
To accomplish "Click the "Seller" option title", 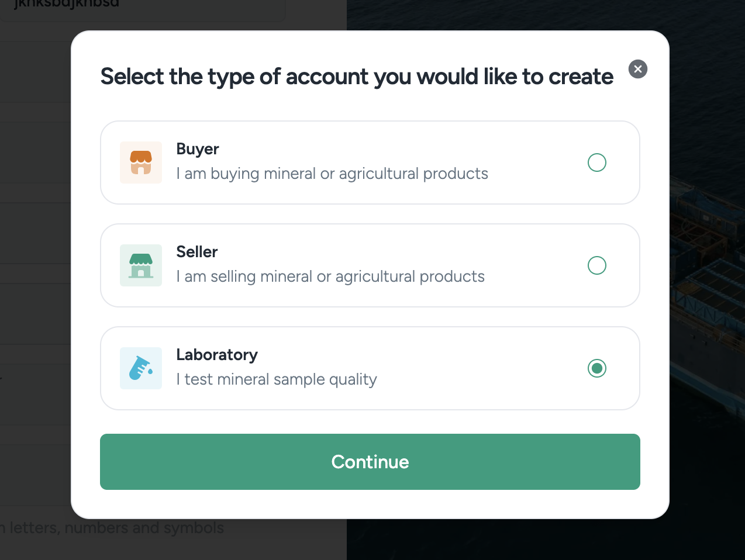I will pos(197,252).
